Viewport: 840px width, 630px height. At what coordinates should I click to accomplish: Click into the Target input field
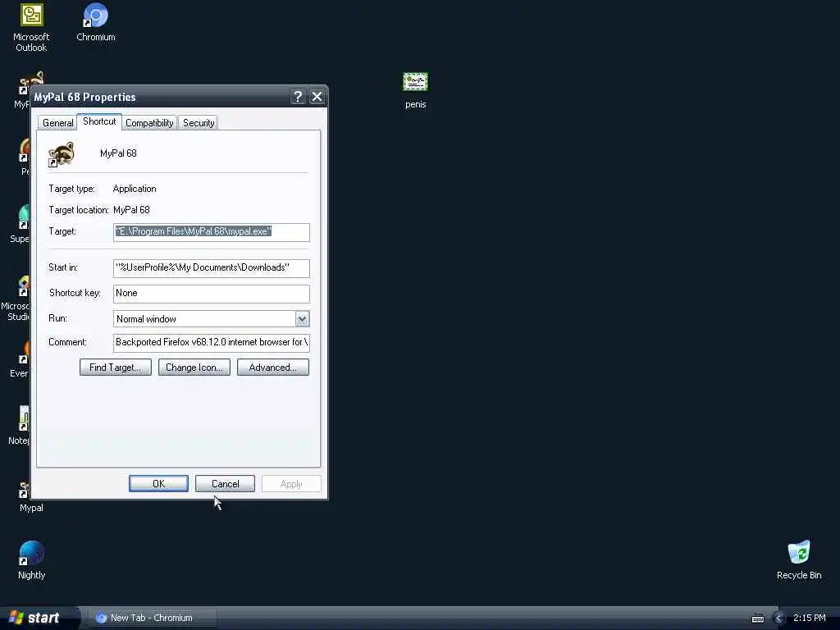pos(211,232)
